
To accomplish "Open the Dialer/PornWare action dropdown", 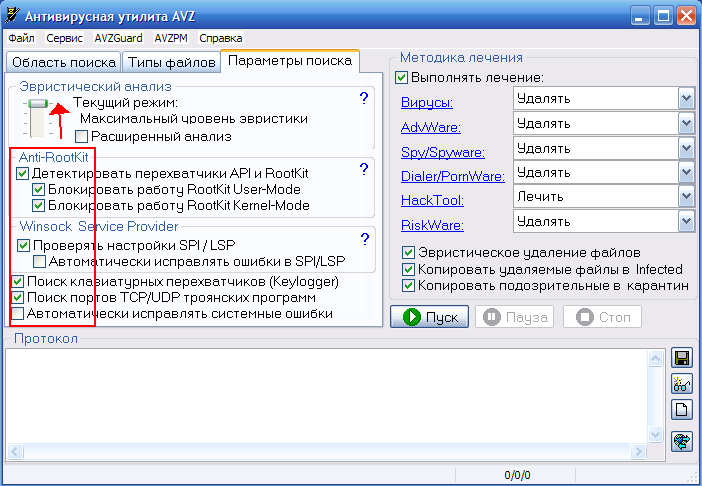I will point(686,172).
